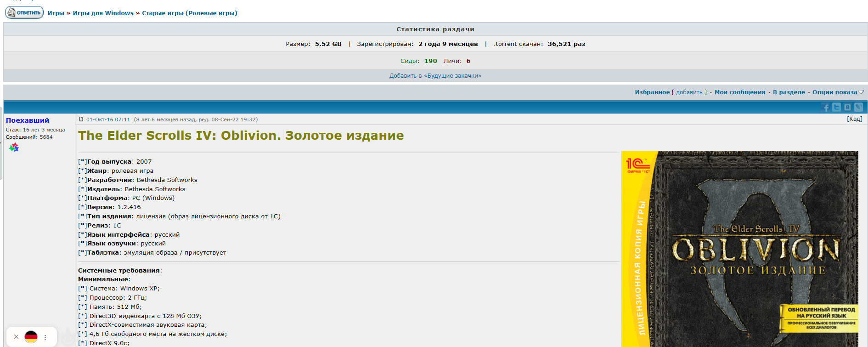
Task: Select Платформа: PC (Windows) line
Action: [x=126, y=198]
